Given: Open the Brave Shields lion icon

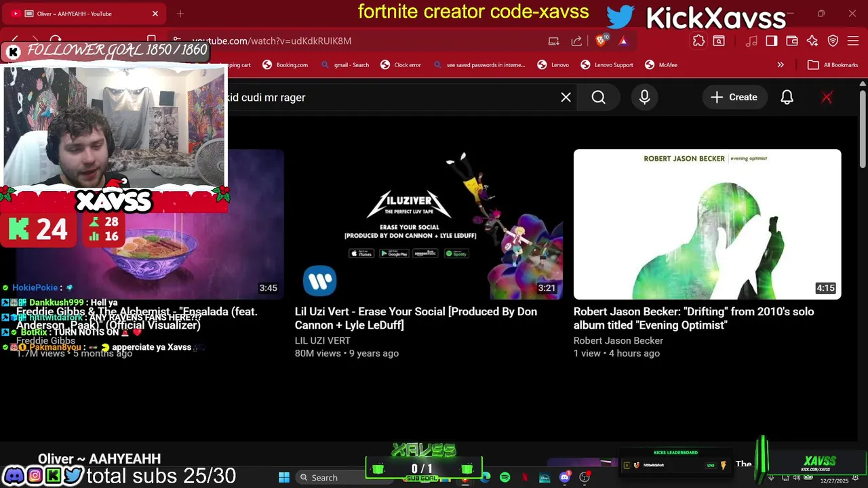Looking at the screenshot, I should click(x=600, y=41).
